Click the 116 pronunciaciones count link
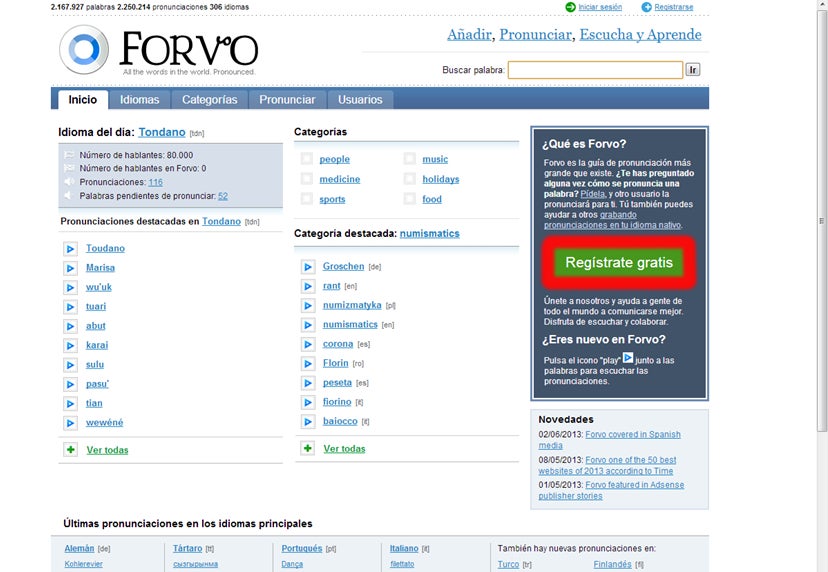 (155, 182)
